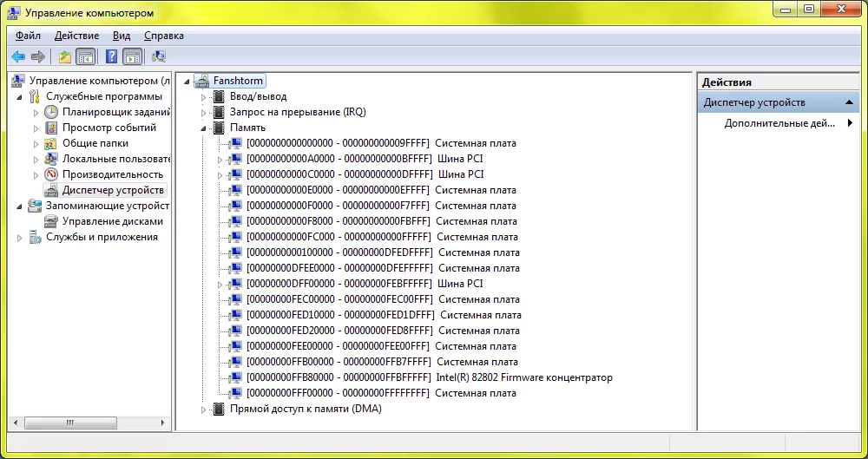Expand the 00000000000A0000 Шина PCI row
Image resolution: width=868 pixels, height=459 pixels.
[220, 160]
